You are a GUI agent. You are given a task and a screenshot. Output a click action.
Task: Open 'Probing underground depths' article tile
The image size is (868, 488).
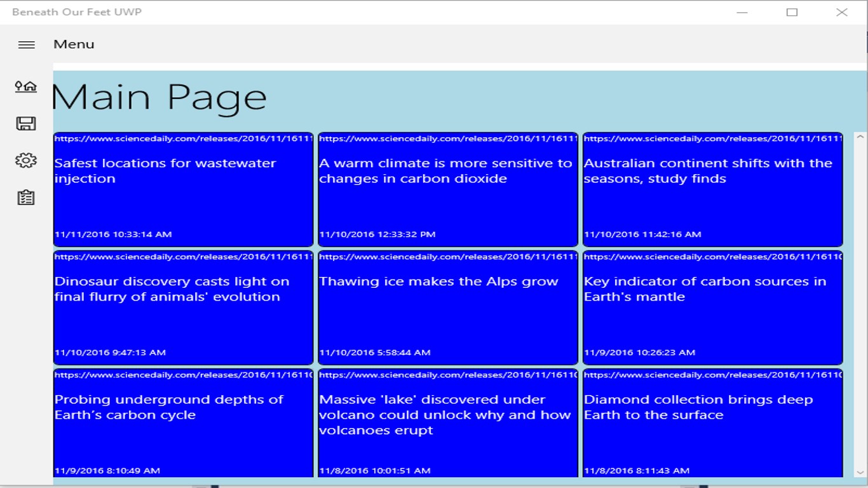pos(183,423)
